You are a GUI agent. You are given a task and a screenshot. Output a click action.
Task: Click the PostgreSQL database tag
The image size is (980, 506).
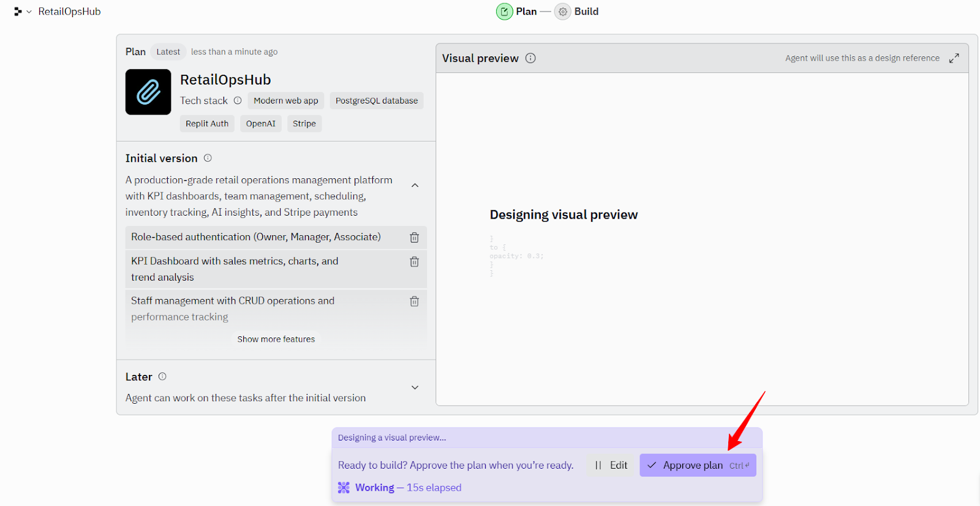(377, 100)
